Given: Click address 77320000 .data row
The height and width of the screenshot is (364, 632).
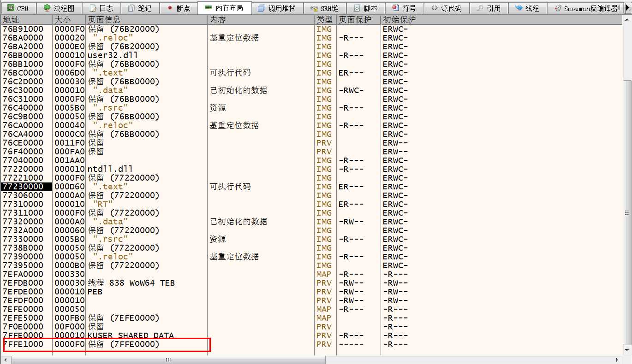Looking at the screenshot, I should click(23, 222).
